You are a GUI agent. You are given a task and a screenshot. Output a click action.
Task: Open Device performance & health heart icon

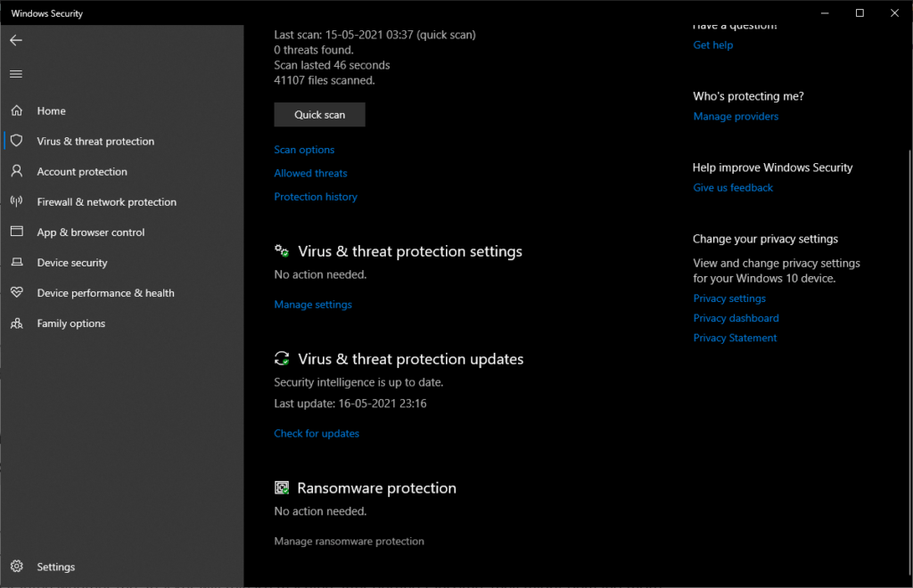(x=16, y=292)
